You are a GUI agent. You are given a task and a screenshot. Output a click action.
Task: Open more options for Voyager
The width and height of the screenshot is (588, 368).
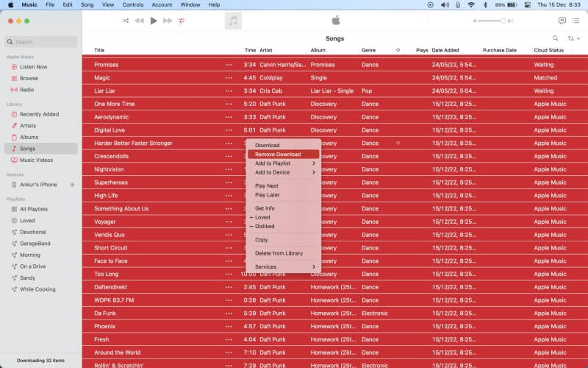(229, 222)
